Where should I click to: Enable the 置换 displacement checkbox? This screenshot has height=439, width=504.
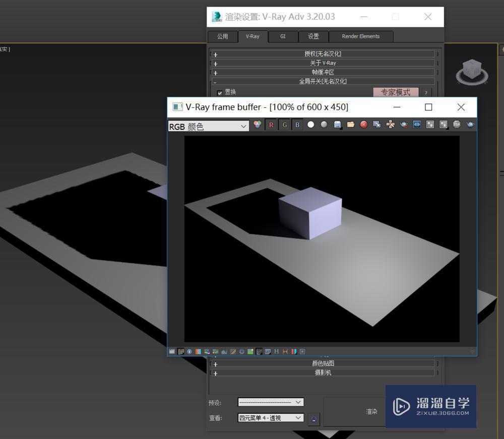coord(220,92)
